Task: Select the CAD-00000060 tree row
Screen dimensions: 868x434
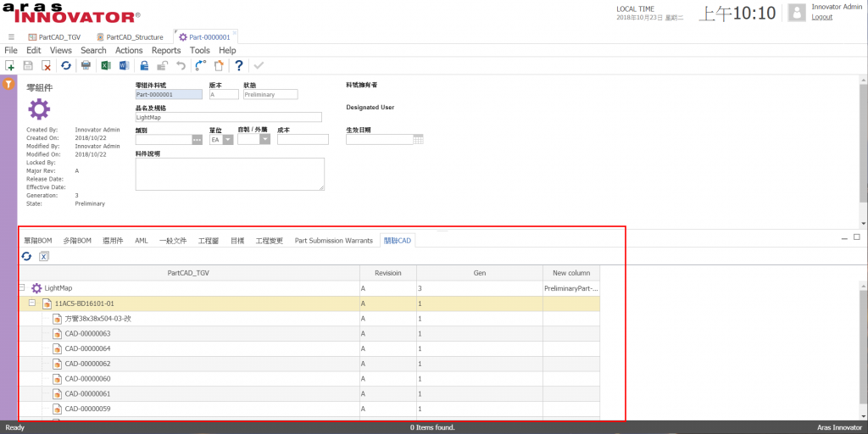Action: (x=309, y=379)
